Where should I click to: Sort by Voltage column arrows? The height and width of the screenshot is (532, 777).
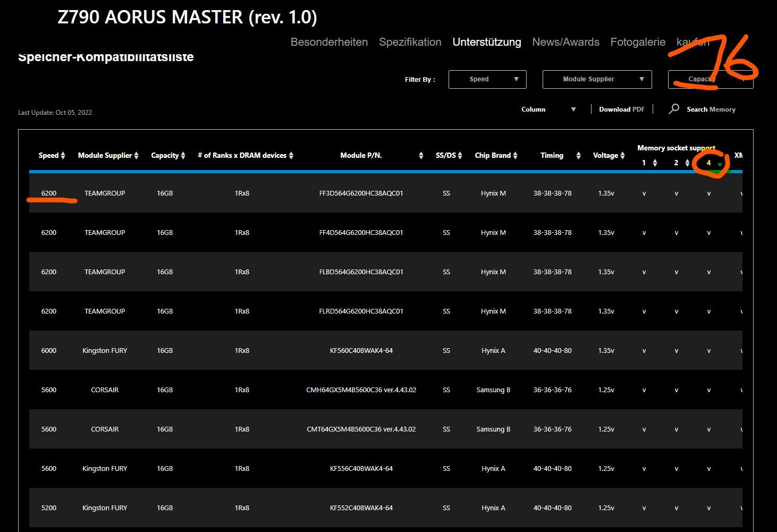pos(622,156)
